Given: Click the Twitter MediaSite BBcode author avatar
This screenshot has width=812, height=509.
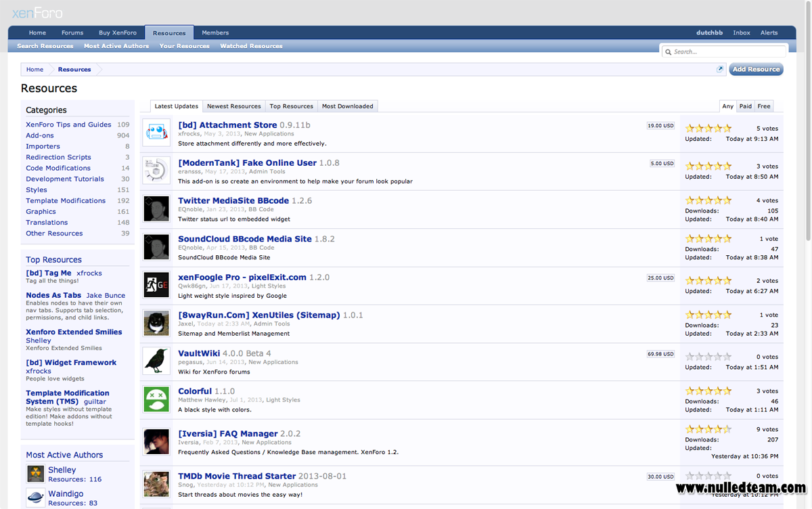Looking at the screenshot, I should [x=156, y=208].
